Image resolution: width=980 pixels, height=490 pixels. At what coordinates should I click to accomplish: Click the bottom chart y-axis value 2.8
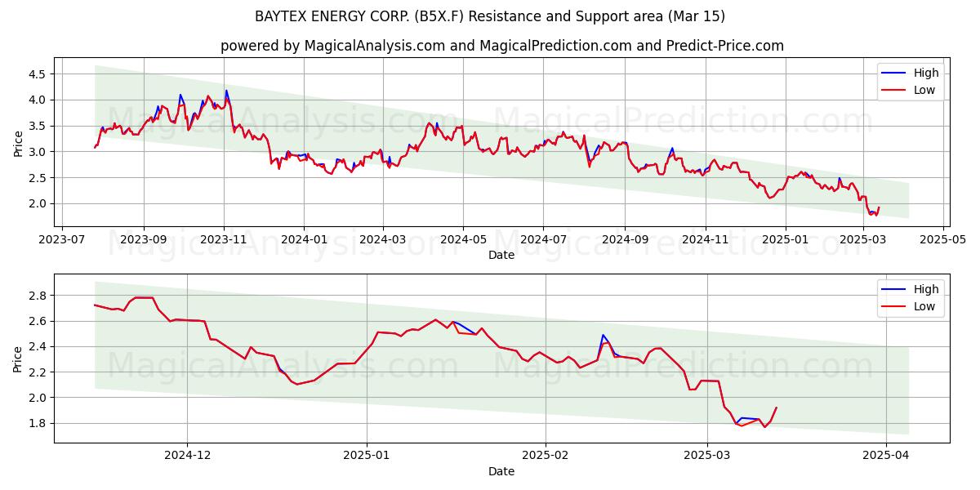coord(39,295)
